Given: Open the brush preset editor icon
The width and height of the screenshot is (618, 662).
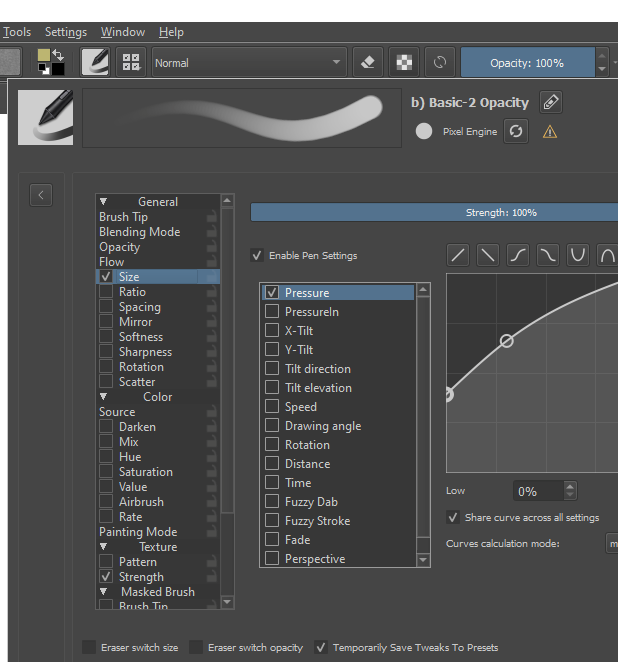Looking at the screenshot, I should point(95,62).
